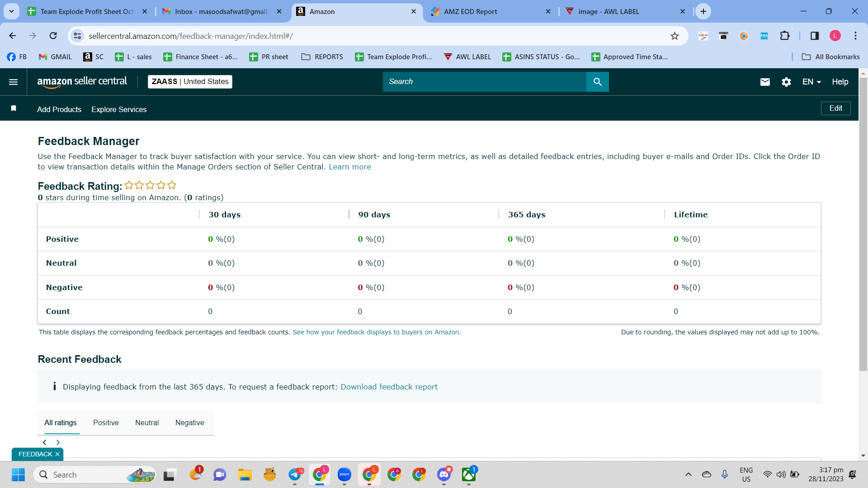Close the Amazon browser tab

413,11
